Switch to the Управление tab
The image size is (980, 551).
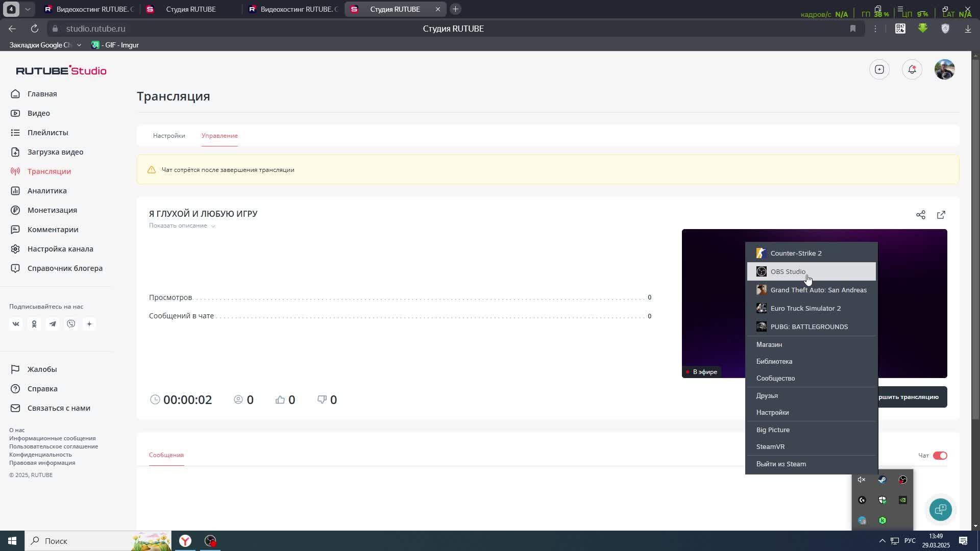[x=219, y=136]
